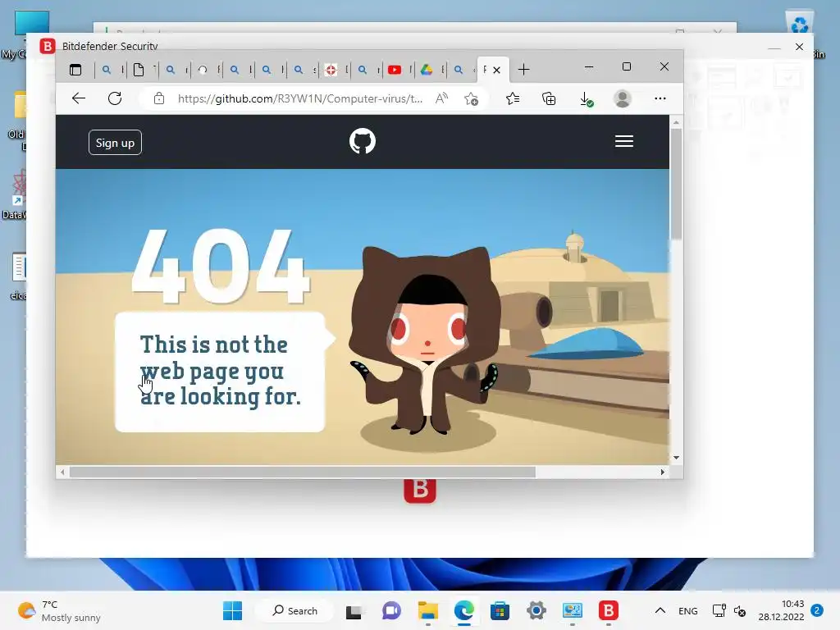Click the 404 heading on the page
The image size is (840, 630).
point(220,265)
